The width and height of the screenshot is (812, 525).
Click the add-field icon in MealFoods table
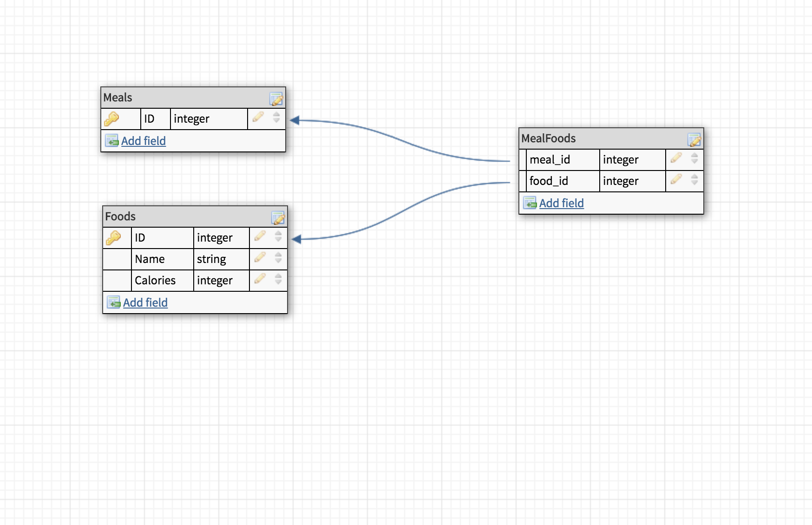[x=530, y=203]
